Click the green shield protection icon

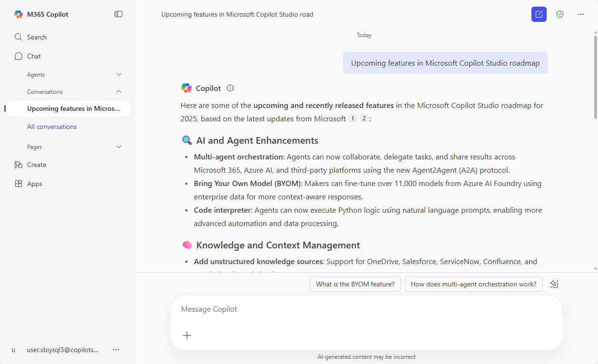click(x=560, y=14)
